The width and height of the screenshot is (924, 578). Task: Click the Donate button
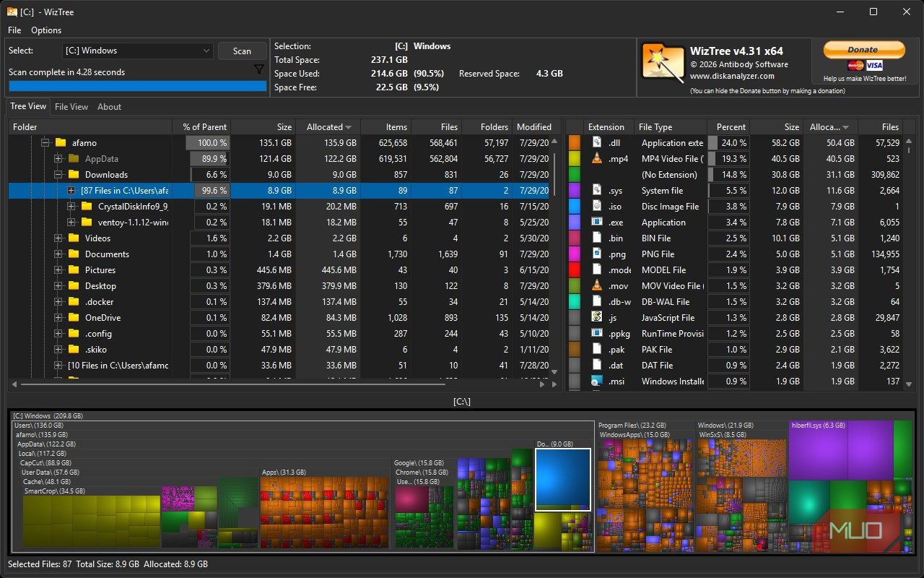pos(864,49)
